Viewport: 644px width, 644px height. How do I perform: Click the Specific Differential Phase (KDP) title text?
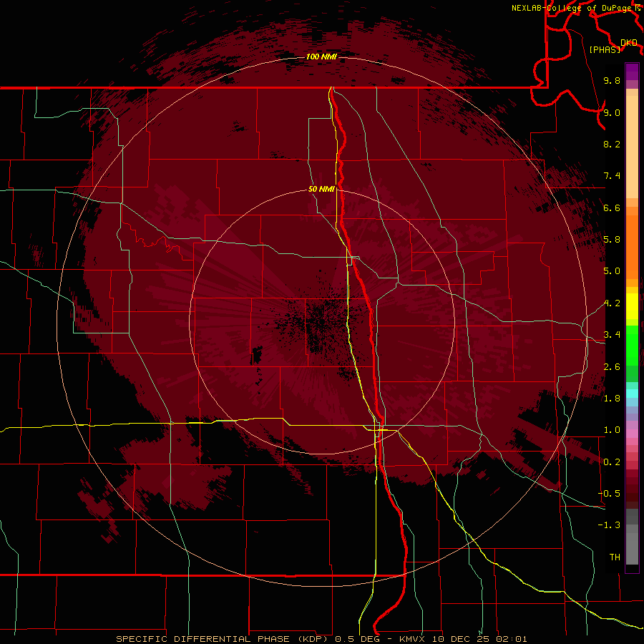pyautogui.click(x=223, y=639)
